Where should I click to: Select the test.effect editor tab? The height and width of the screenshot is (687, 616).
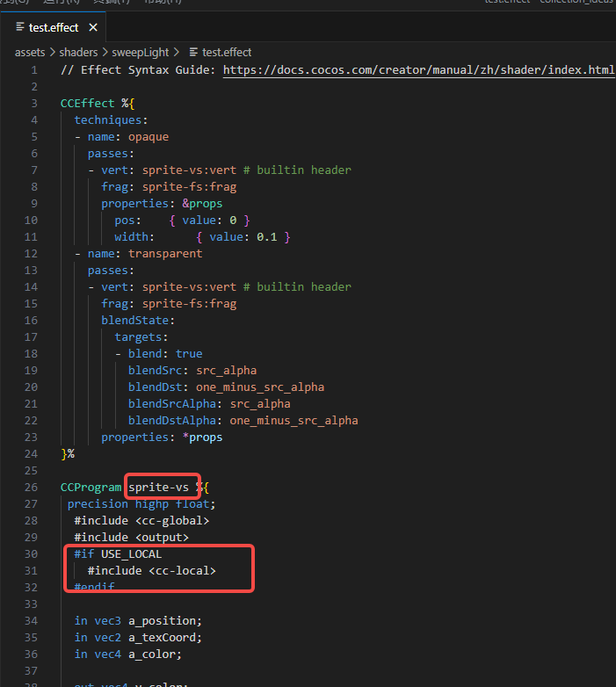[x=53, y=27]
